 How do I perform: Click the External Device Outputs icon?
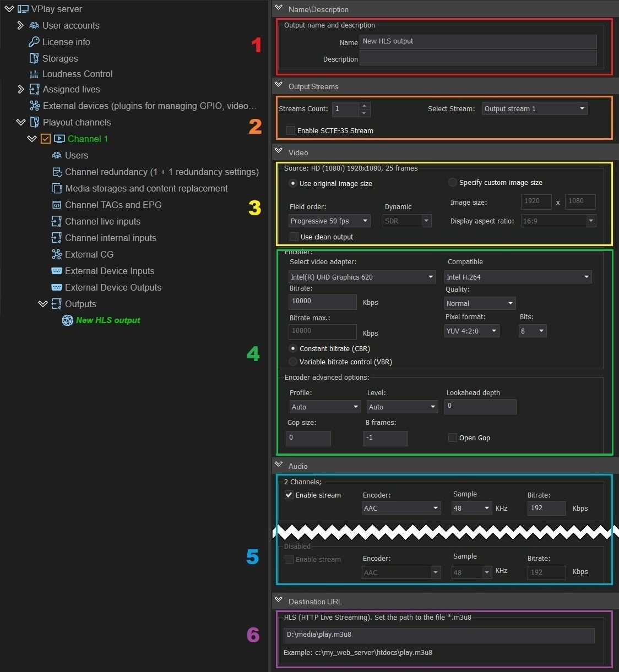[56, 287]
